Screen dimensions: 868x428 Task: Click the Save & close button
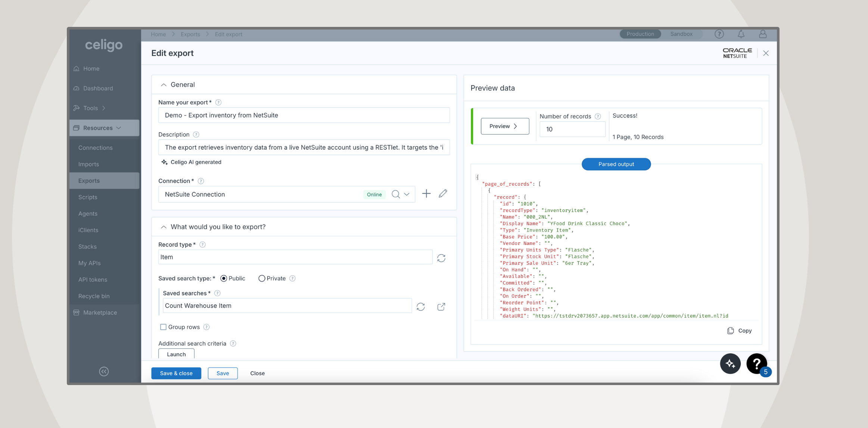pyautogui.click(x=176, y=373)
